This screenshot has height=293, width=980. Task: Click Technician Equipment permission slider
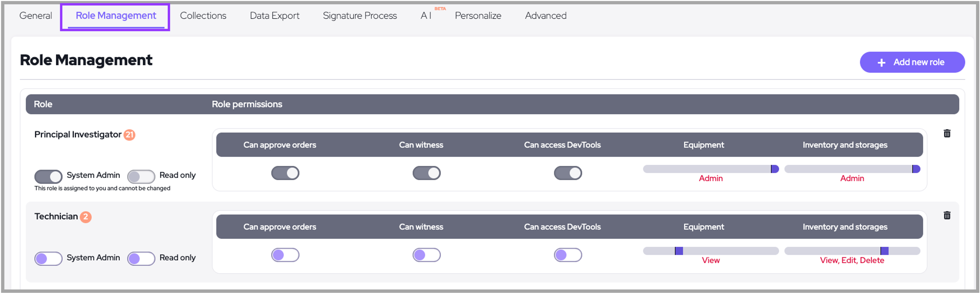[x=711, y=251]
